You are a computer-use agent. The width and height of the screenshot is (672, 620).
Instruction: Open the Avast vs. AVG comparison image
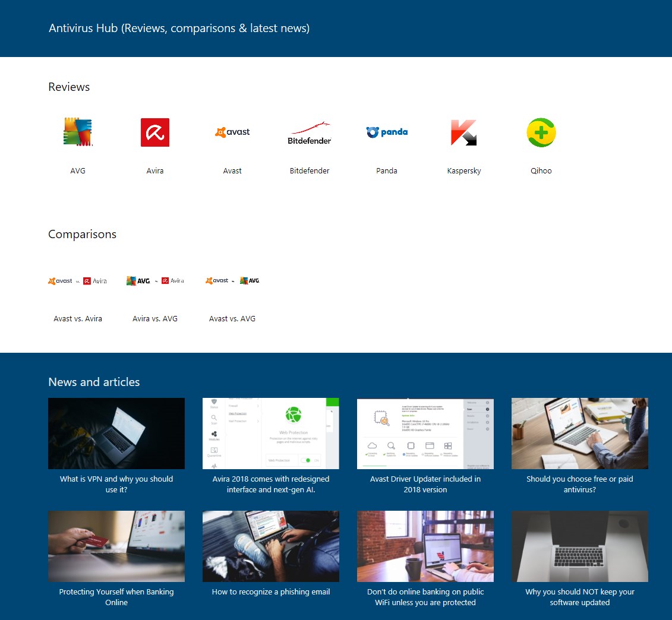(232, 281)
